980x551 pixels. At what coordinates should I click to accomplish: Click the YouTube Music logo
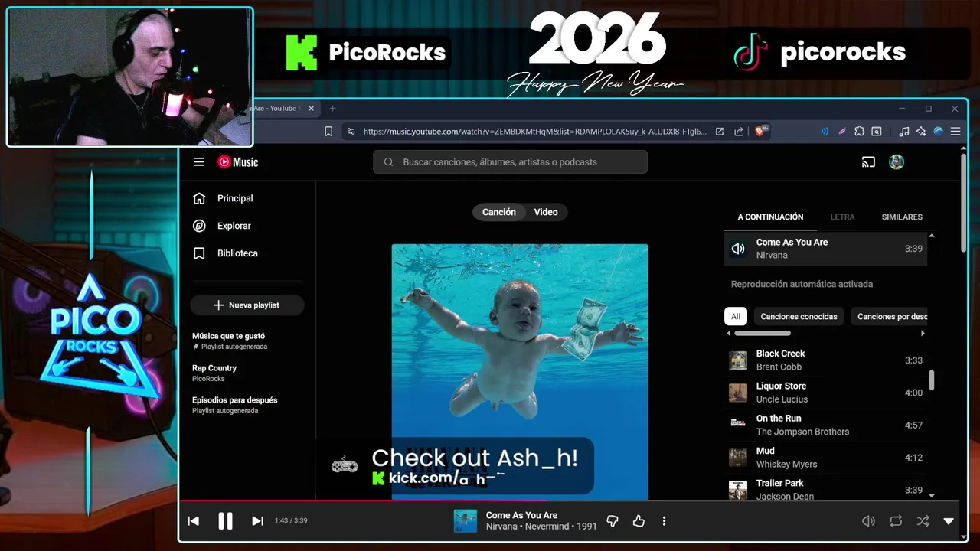[238, 162]
